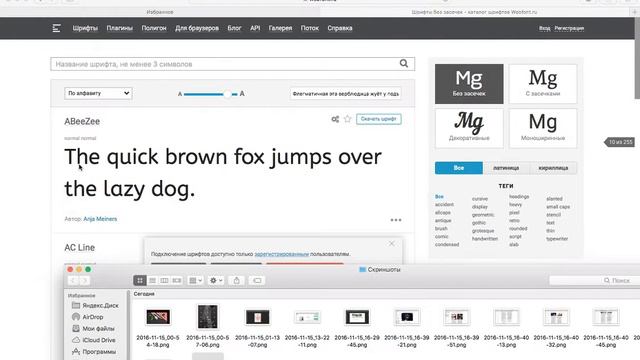This screenshot has width=640, height=360.
Task: Switch Finder to Cover Flow view
Action: [177, 280]
